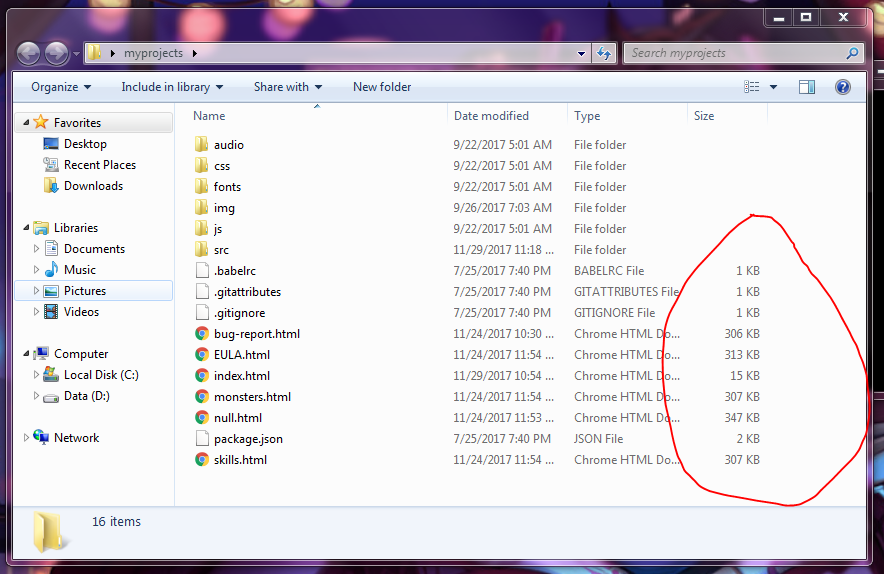Click the Libraries icon in sidebar

pos(41,228)
